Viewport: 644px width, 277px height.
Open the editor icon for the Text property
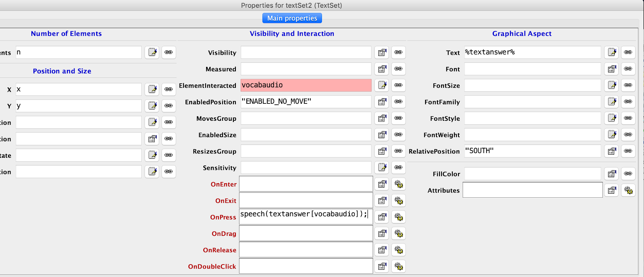coord(611,52)
